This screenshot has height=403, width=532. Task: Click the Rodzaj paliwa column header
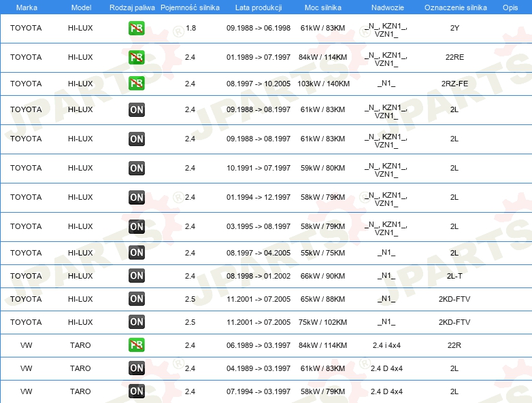(132, 7)
